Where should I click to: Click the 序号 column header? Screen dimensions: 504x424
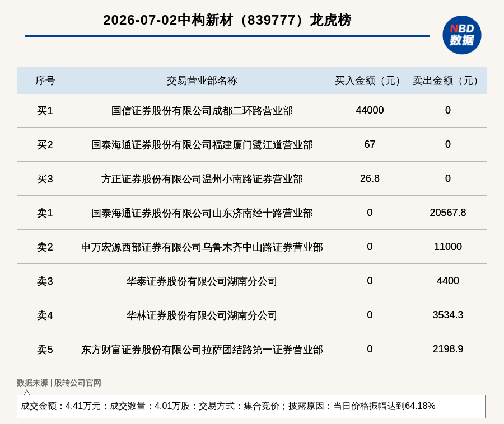[x=45, y=81]
